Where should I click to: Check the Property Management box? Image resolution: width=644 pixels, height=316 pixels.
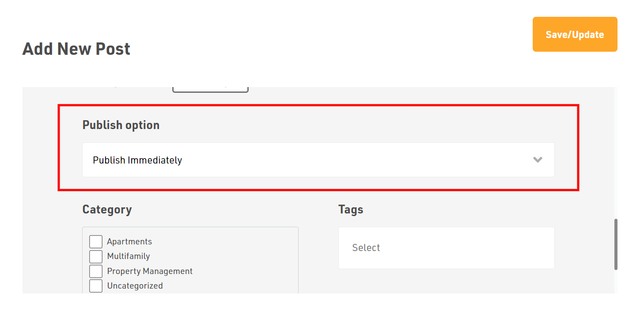[96, 271]
